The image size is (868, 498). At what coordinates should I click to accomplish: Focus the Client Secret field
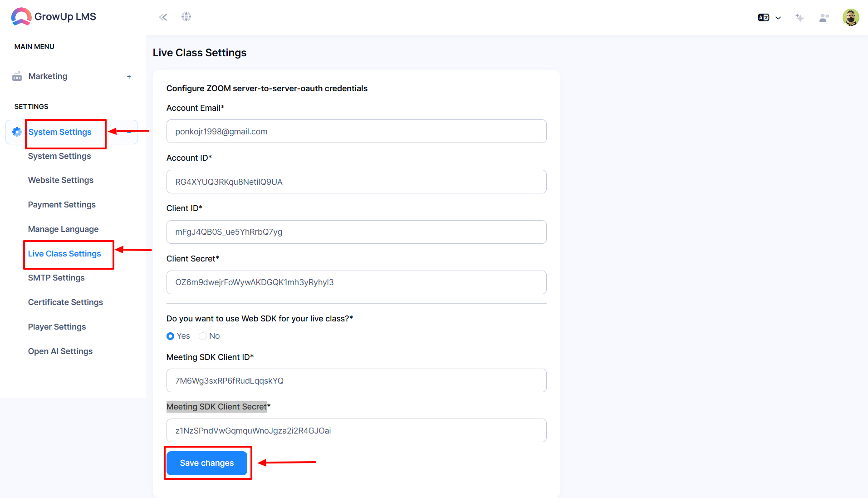tap(356, 282)
